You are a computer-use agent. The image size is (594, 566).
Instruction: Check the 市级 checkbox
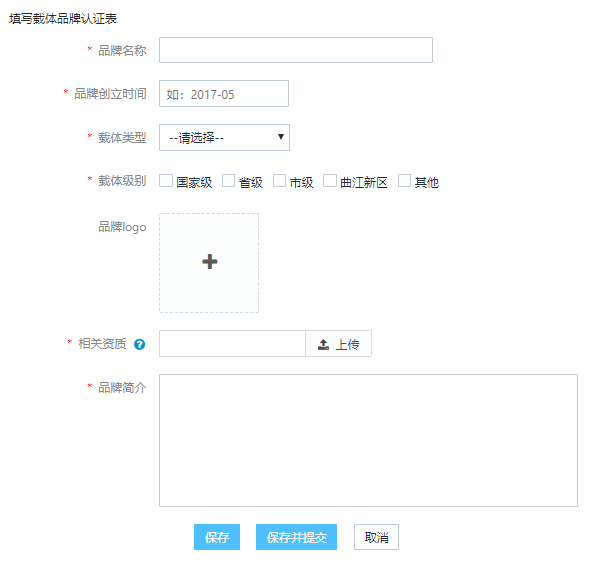280,181
